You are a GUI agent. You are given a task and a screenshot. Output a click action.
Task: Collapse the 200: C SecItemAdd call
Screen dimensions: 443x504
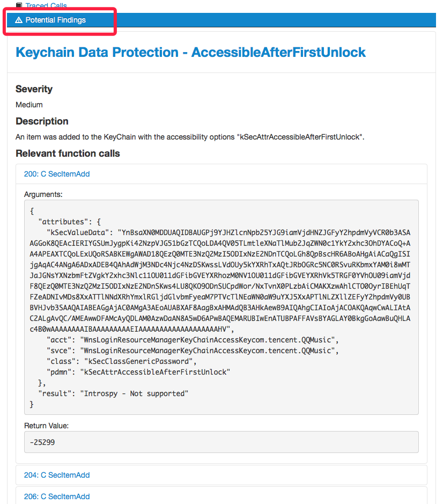[x=57, y=174]
